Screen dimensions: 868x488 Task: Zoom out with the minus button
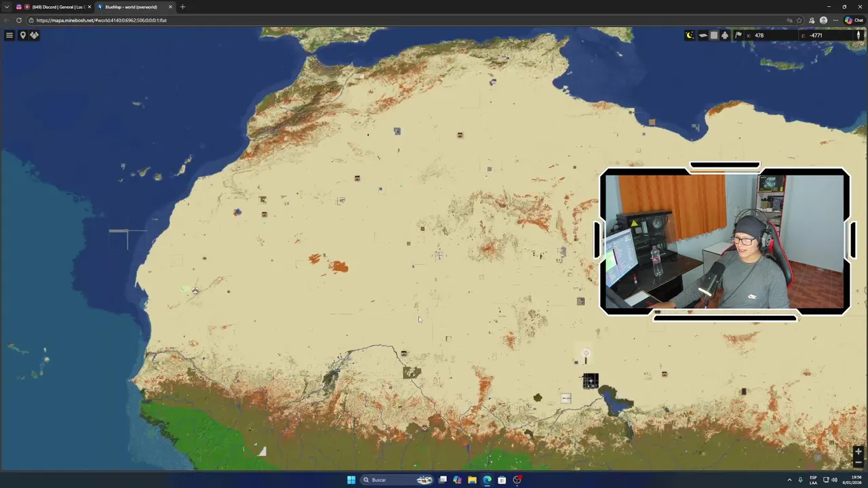(858, 462)
